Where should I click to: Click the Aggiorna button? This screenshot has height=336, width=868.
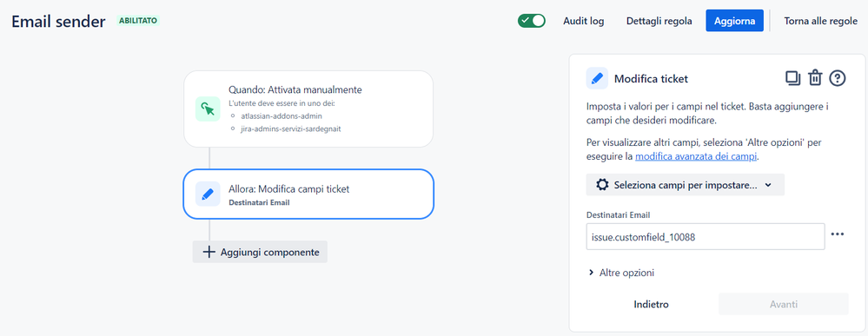(x=734, y=21)
